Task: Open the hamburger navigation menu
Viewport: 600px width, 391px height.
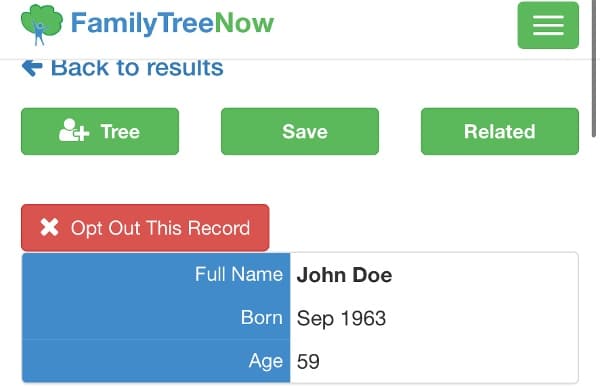Action: (x=548, y=25)
